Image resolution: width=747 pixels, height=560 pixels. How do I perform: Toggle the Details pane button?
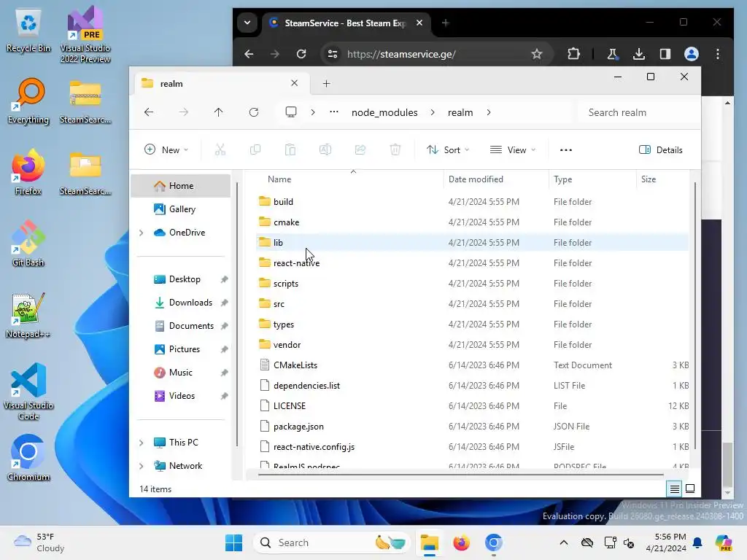661,150
